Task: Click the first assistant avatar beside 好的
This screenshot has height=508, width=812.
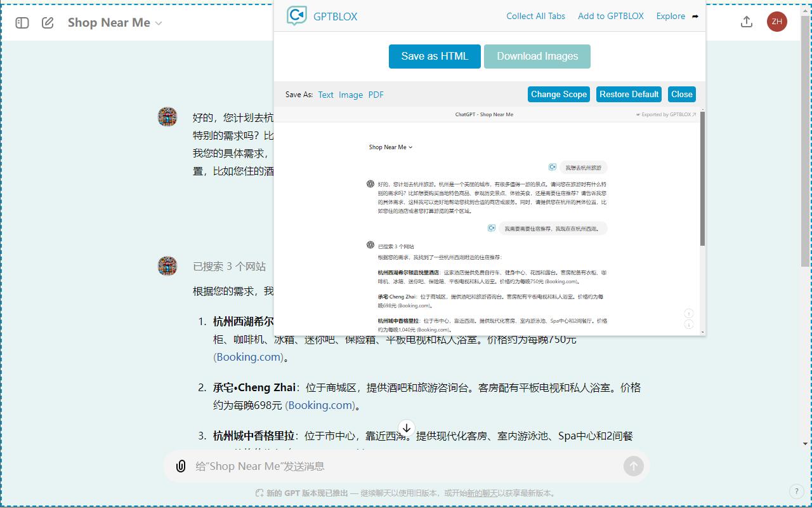Action: [167, 117]
